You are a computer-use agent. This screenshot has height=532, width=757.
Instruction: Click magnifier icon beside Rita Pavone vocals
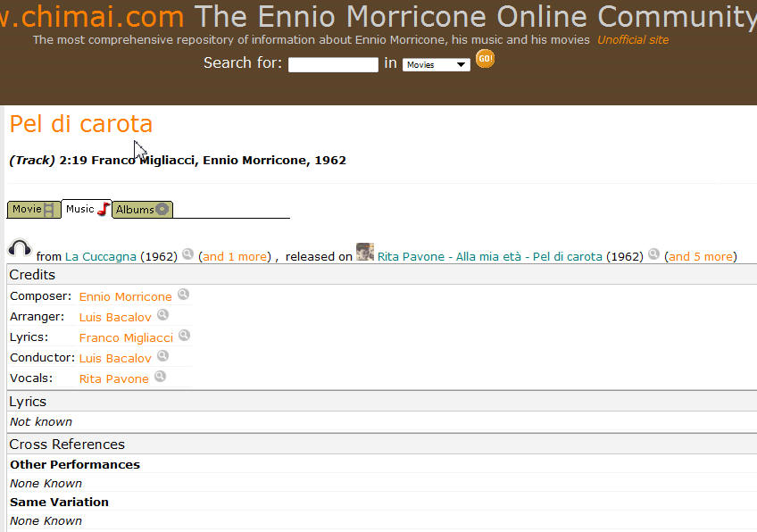coord(161,377)
